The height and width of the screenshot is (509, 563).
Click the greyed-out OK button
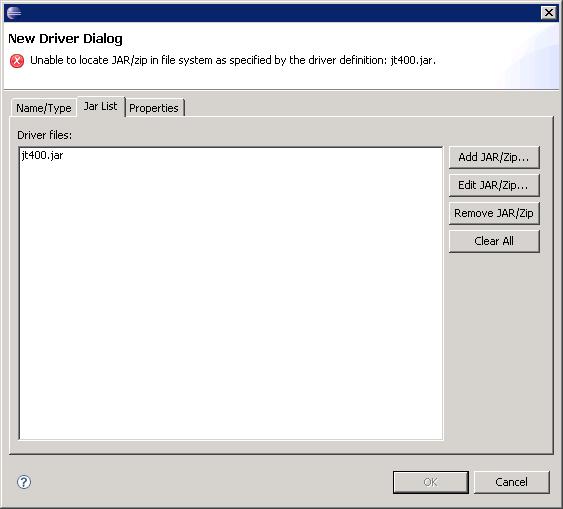pyautogui.click(x=431, y=482)
